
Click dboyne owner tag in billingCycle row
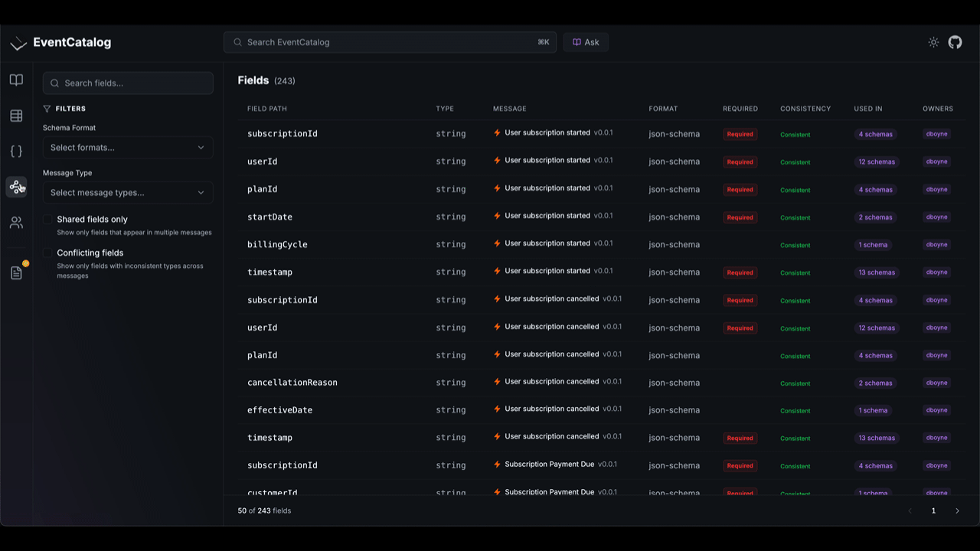point(937,245)
